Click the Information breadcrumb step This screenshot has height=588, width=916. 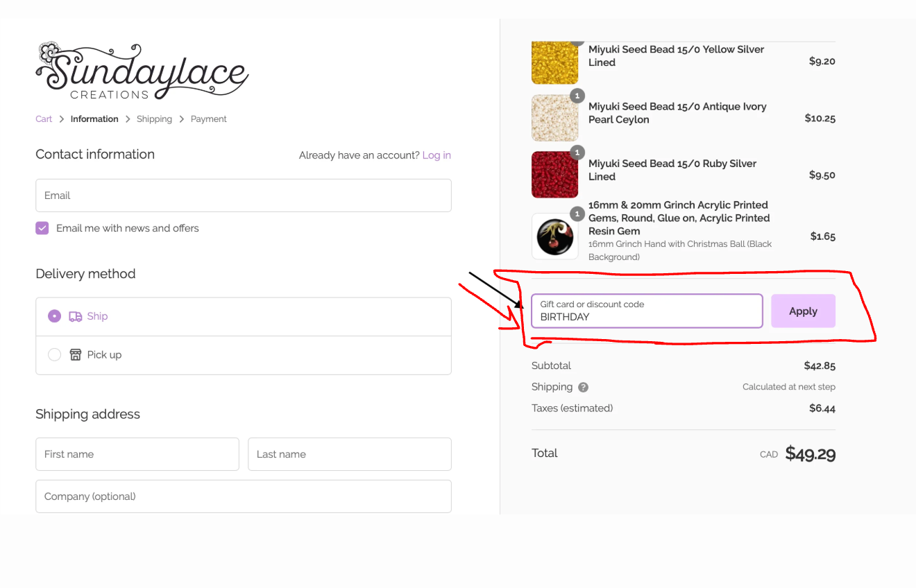(94, 119)
